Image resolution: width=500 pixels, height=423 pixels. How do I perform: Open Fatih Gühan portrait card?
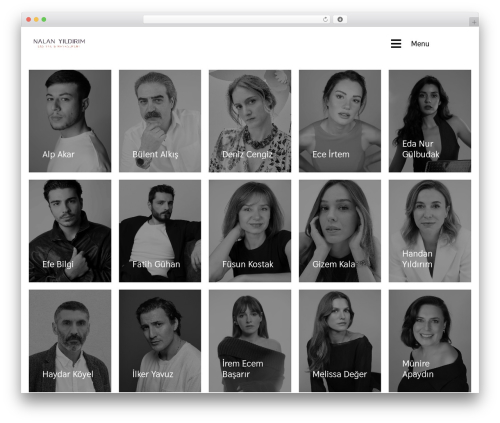tap(160, 231)
